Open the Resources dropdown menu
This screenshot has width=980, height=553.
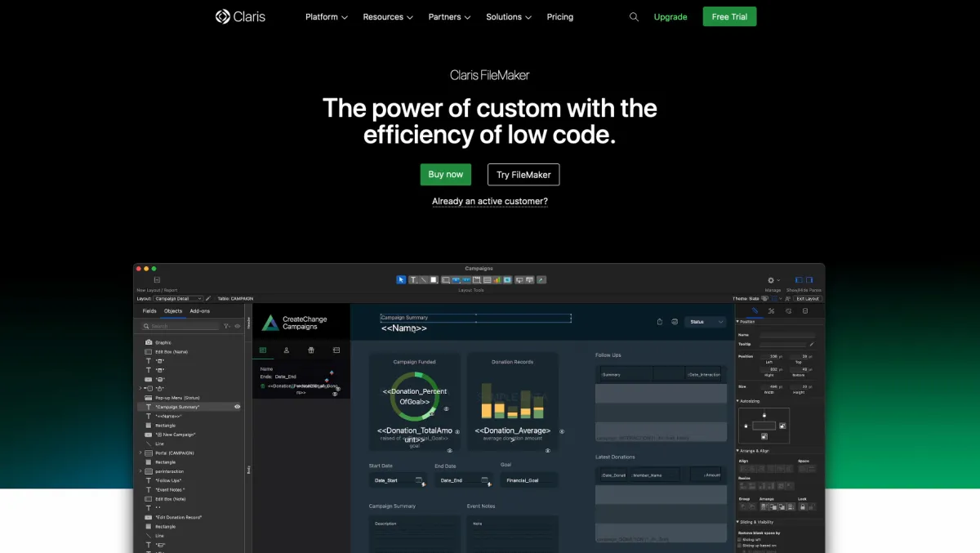[x=388, y=17]
